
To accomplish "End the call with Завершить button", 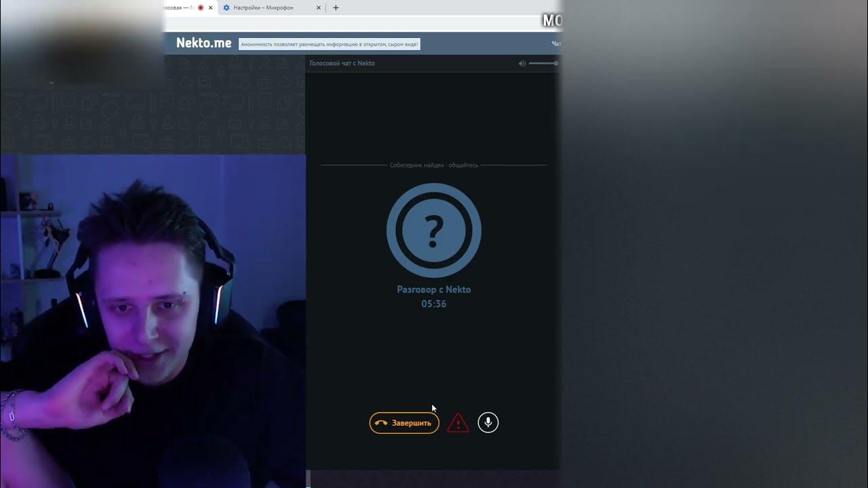I will click(x=404, y=423).
